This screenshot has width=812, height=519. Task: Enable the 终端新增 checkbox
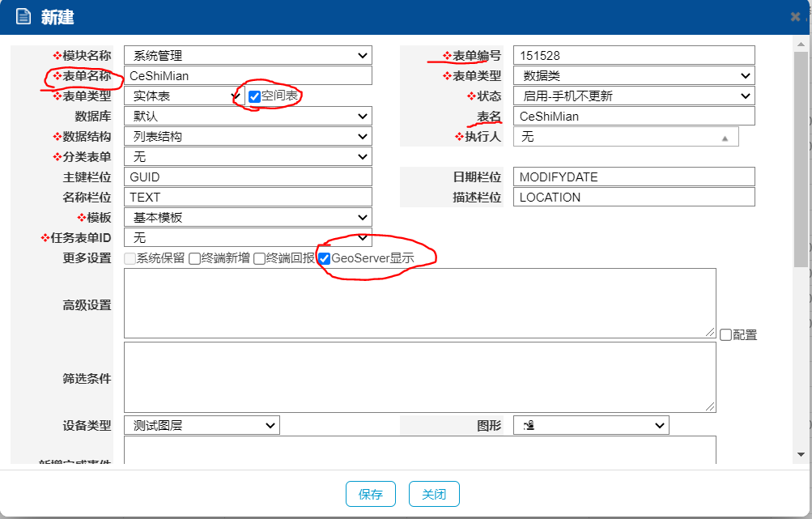[194, 259]
